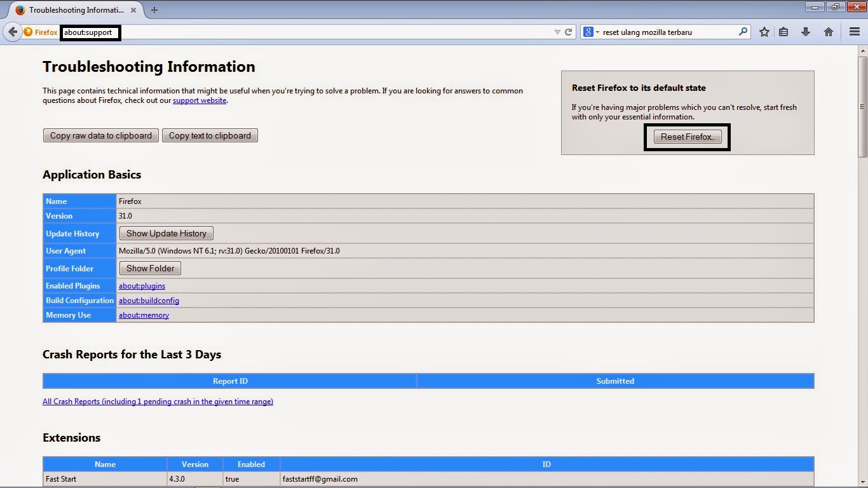Click extension version cell 4.3.0
This screenshot has width=868, height=488.
click(x=195, y=479)
